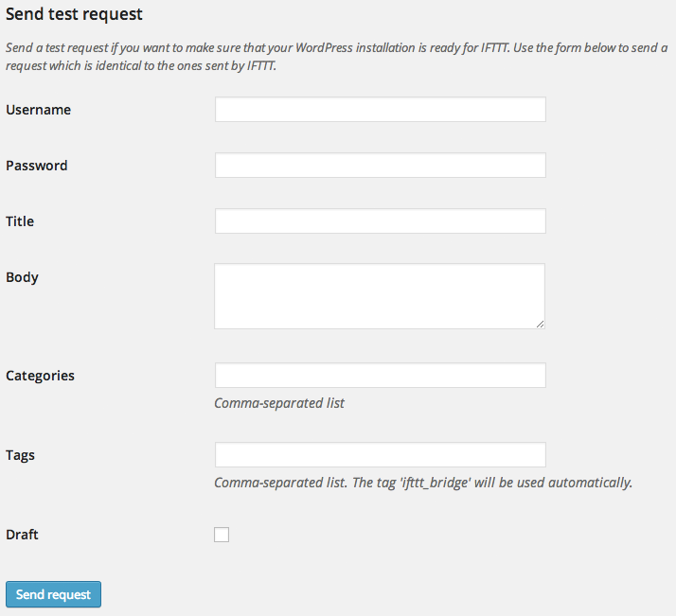This screenshot has width=676, height=616.
Task: Enable the Draft checkbox
Action: point(222,535)
